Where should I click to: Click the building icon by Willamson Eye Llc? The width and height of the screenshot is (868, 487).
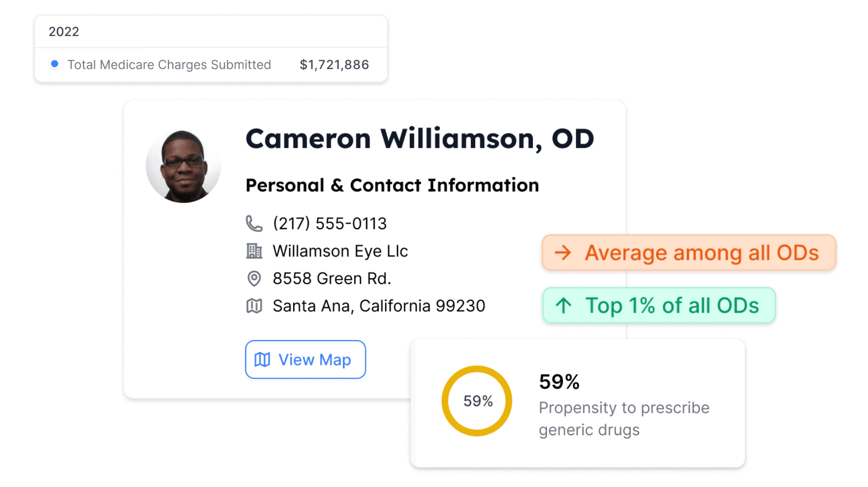[254, 251]
